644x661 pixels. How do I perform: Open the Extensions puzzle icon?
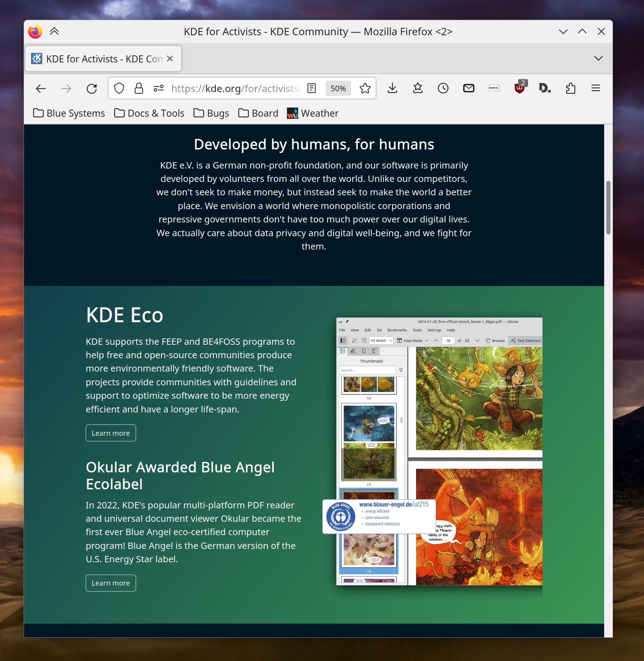point(570,88)
